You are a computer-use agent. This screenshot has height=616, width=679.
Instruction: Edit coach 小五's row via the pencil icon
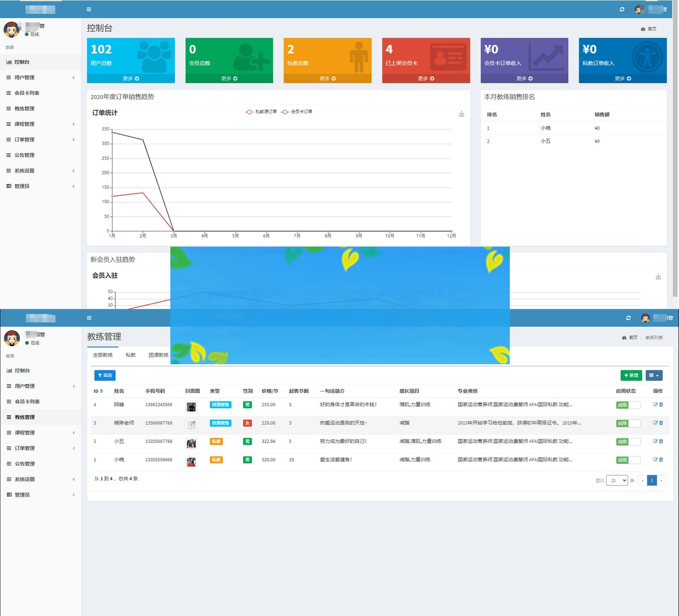[x=655, y=441]
